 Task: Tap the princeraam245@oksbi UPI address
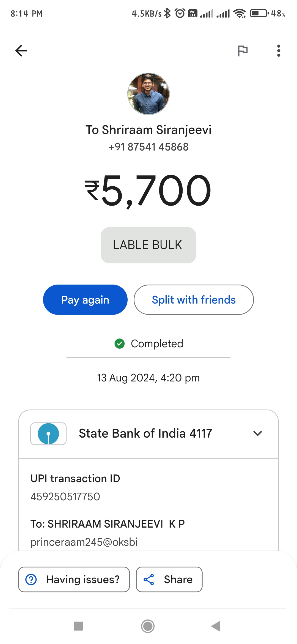tap(84, 542)
